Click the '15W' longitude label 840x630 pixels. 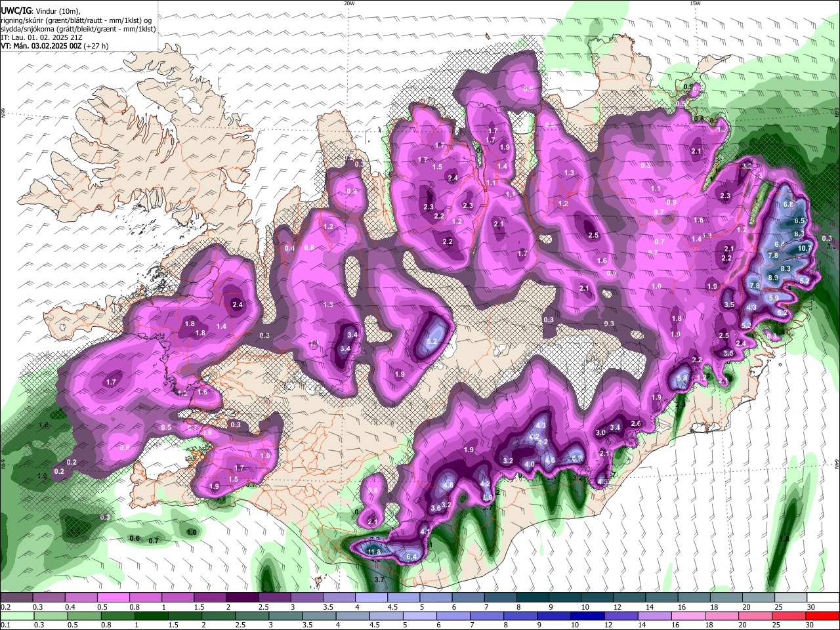coord(695,3)
